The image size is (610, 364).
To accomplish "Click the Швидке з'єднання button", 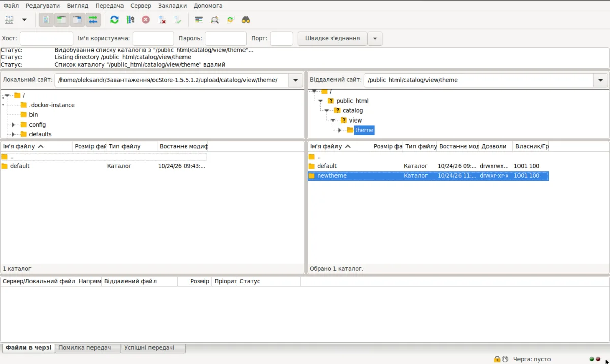I will 332,38.
